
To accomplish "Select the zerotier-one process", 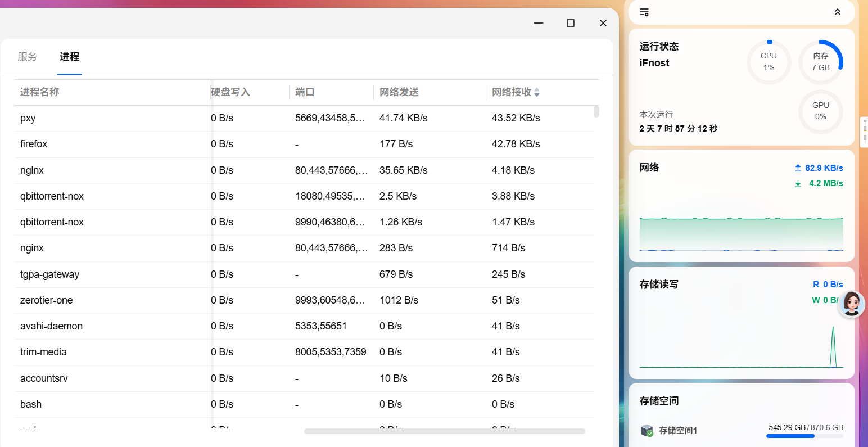I will 304,300.
